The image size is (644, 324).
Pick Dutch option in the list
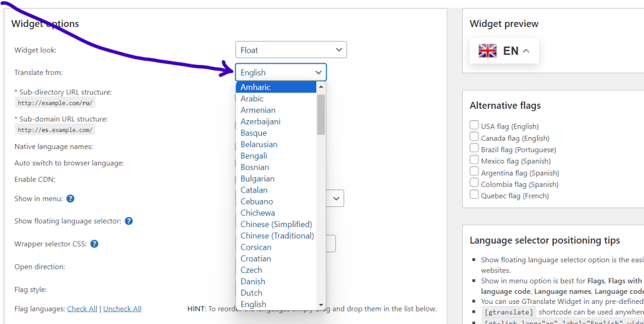[x=276, y=293]
